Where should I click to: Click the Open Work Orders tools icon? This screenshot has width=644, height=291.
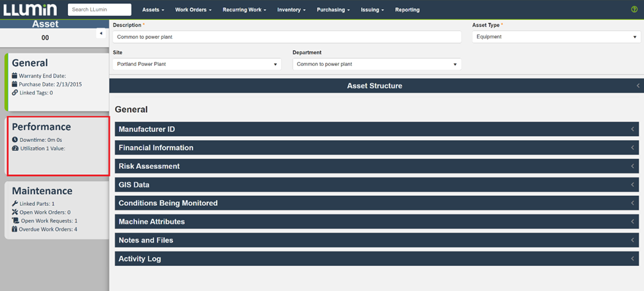15,212
